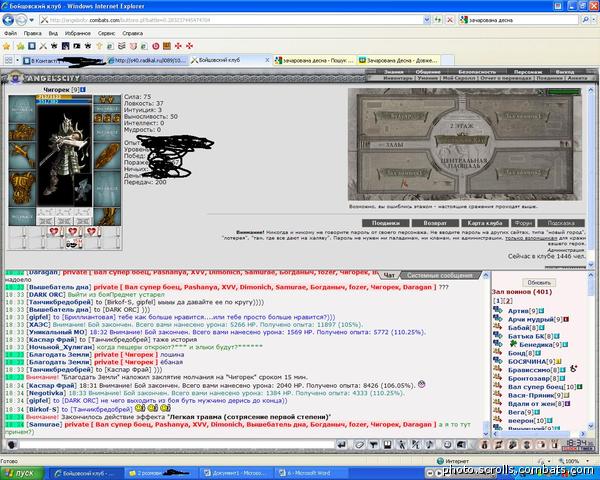The height and width of the screenshot is (480, 600).
Task: Click the eraser icon to clear chat
Action: [x=359, y=444]
